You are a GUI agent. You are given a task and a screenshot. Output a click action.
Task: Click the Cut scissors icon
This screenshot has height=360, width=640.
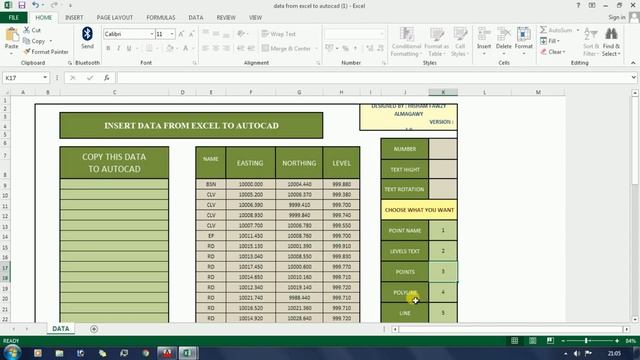(x=27, y=30)
